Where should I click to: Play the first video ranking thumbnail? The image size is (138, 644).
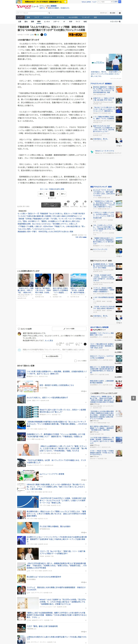[x=119, y=266]
